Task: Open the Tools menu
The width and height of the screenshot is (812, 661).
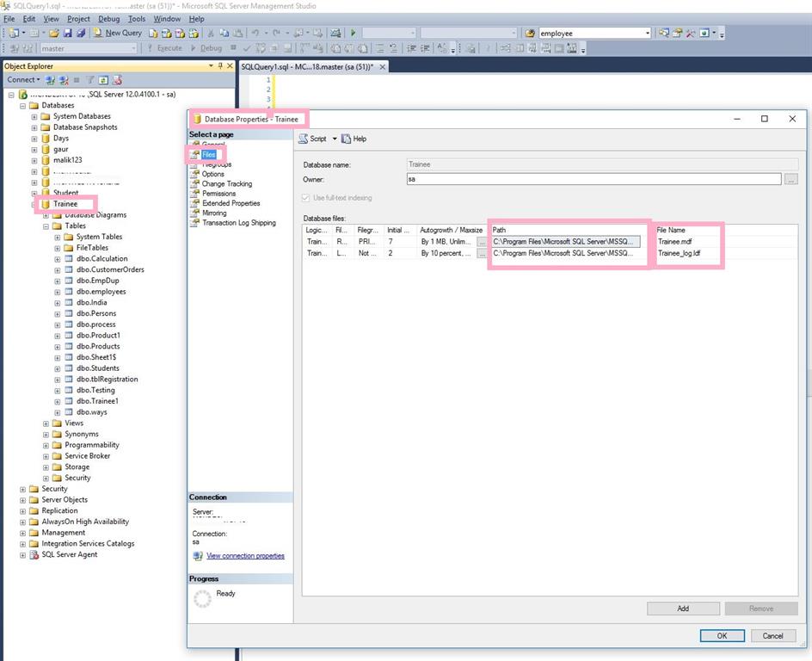Action: (137, 18)
